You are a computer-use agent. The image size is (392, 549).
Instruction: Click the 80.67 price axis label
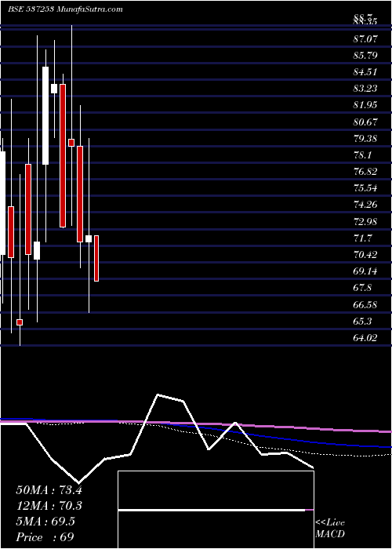point(365,122)
